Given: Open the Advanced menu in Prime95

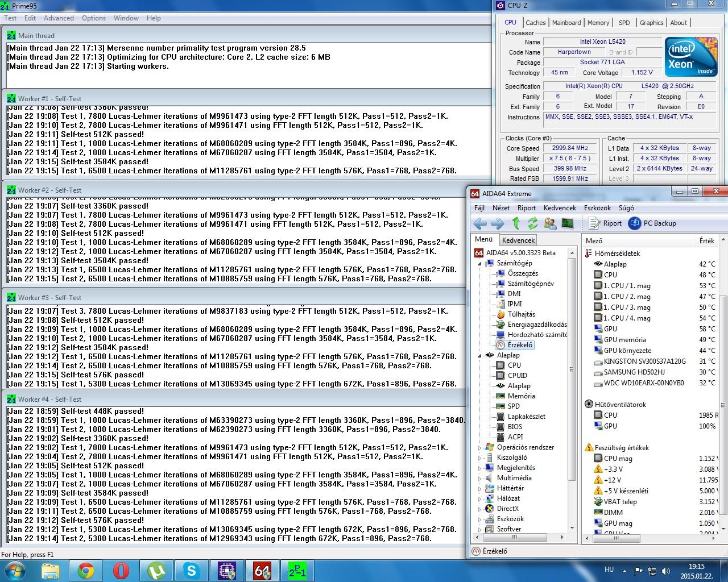Looking at the screenshot, I should 59,18.
